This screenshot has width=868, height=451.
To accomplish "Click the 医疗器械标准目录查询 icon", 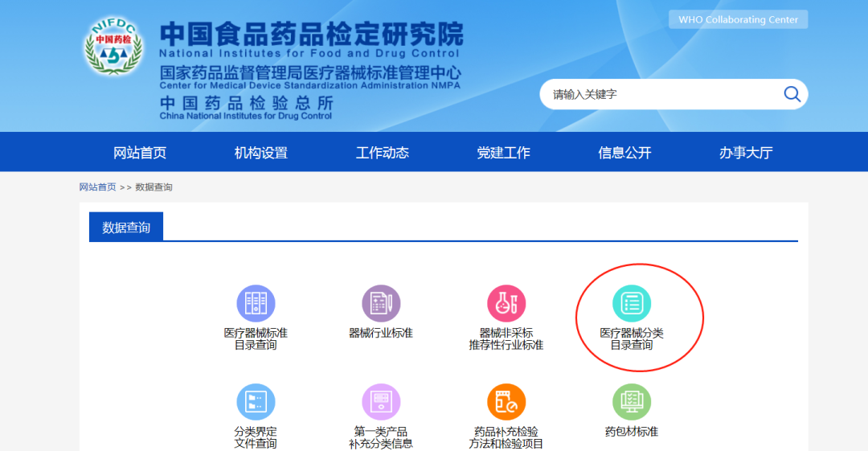I will (256, 303).
